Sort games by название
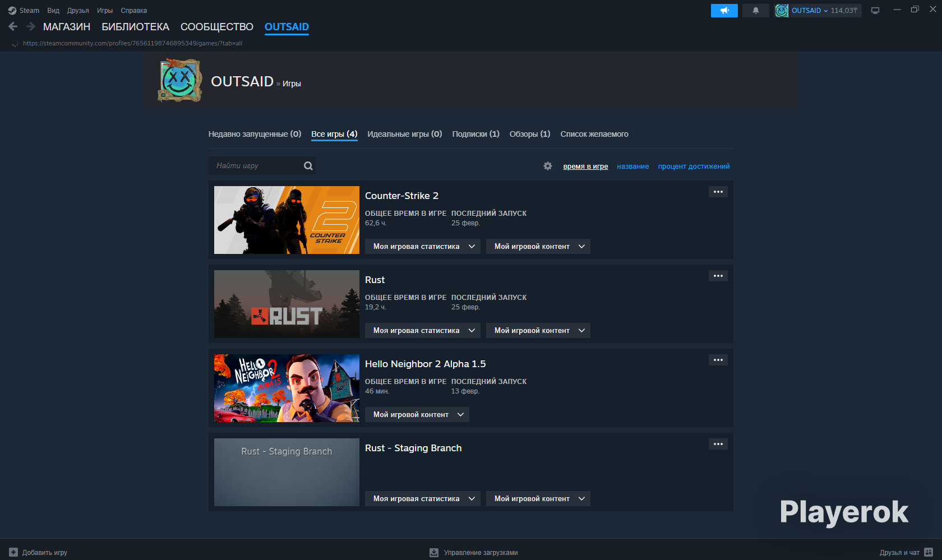 coord(633,166)
